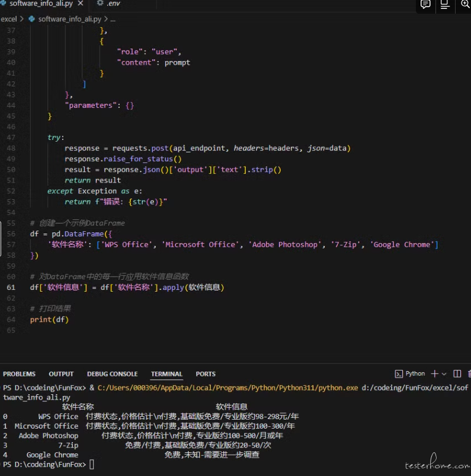Click 'except Exception as e:' line
Viewport: 471px width, 476px height.
point(95,191)
